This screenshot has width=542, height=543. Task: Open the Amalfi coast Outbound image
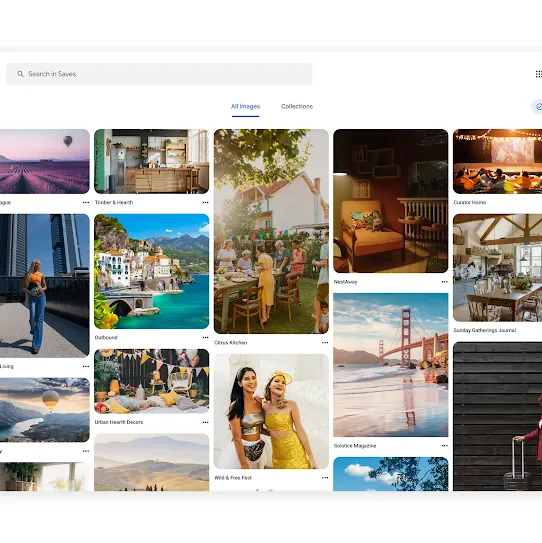point(152,271)
